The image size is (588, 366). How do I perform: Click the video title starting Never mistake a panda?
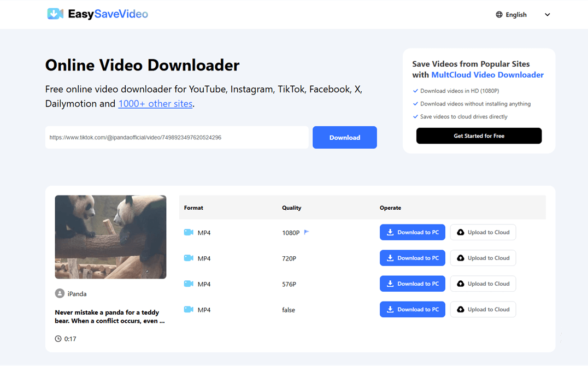pos(109,316)
